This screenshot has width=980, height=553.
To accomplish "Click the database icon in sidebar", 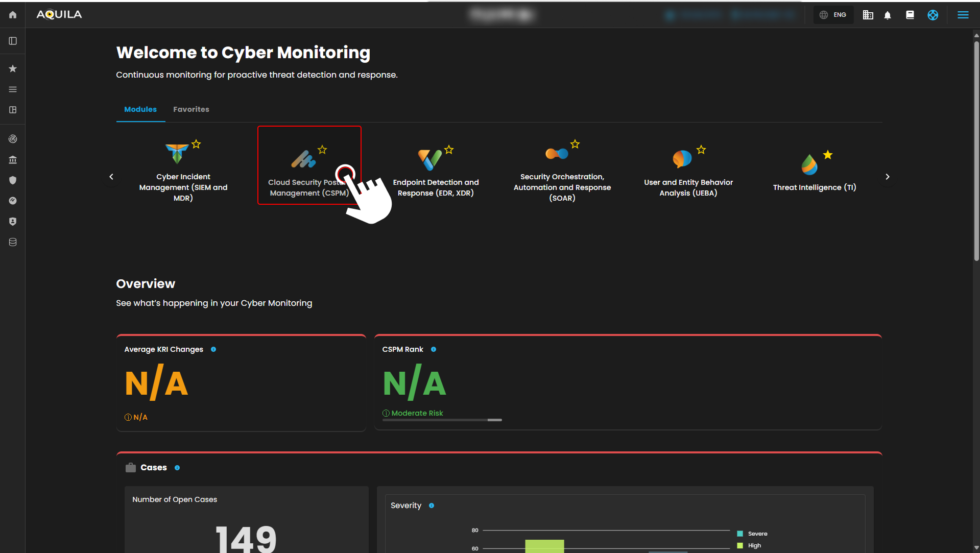I will 13,242.
